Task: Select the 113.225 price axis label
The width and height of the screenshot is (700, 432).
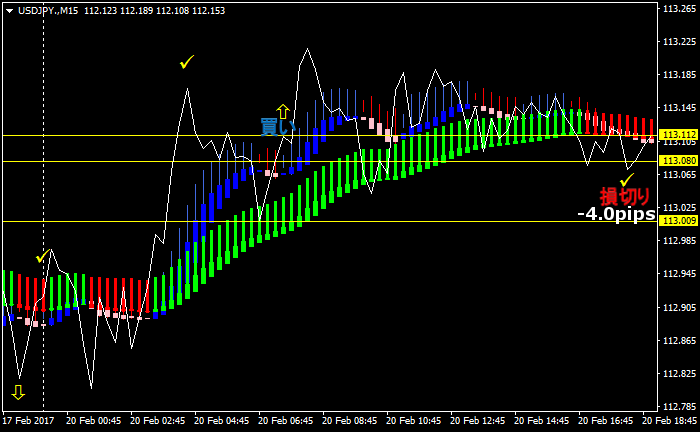Action: pyautogui.click(x=679, y=42)
